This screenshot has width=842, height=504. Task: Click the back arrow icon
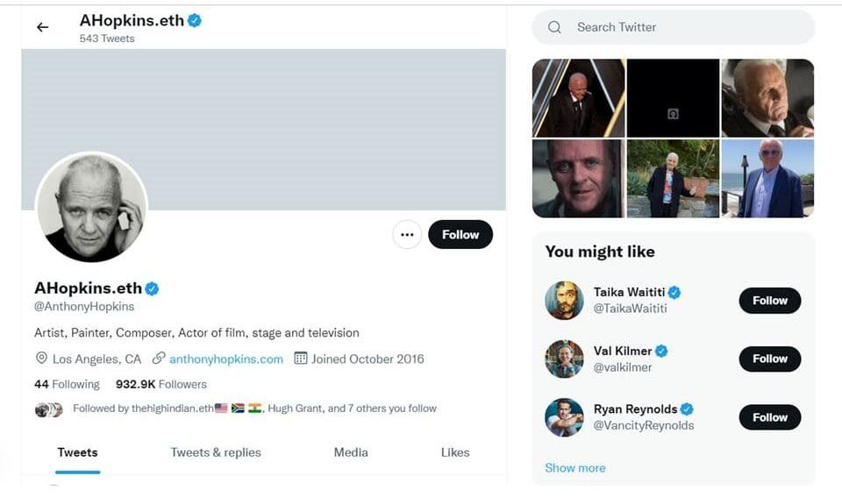point(42,27)
